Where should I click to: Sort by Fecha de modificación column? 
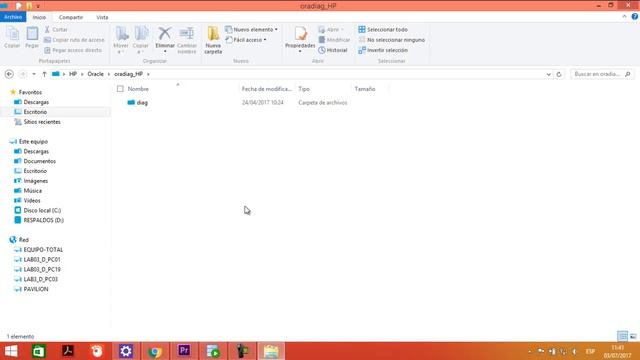pos(267,89)
